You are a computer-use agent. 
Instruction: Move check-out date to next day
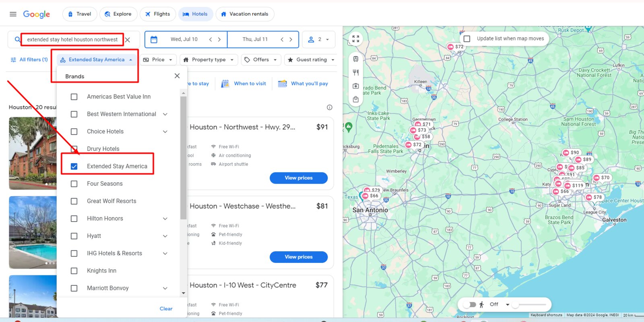[x=291, y=39]
